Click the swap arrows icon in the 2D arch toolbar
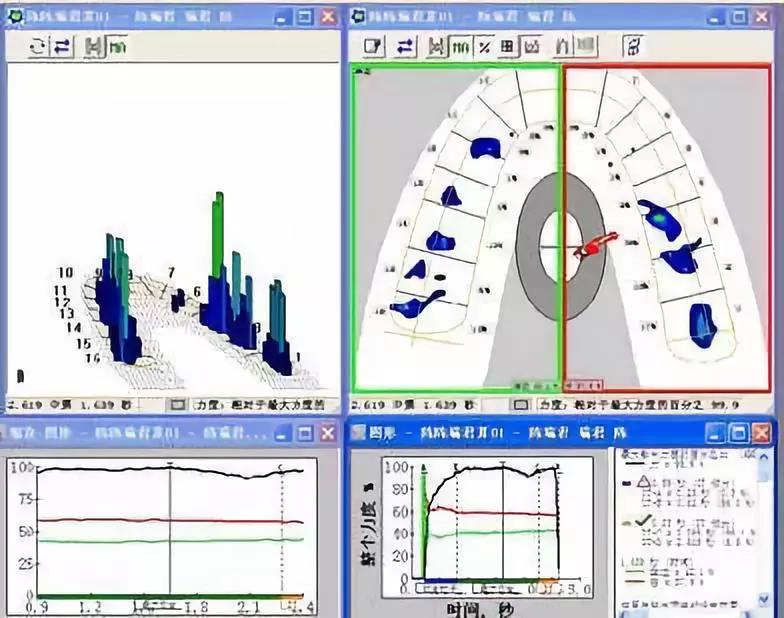784x618 pixels. point(405,46)
